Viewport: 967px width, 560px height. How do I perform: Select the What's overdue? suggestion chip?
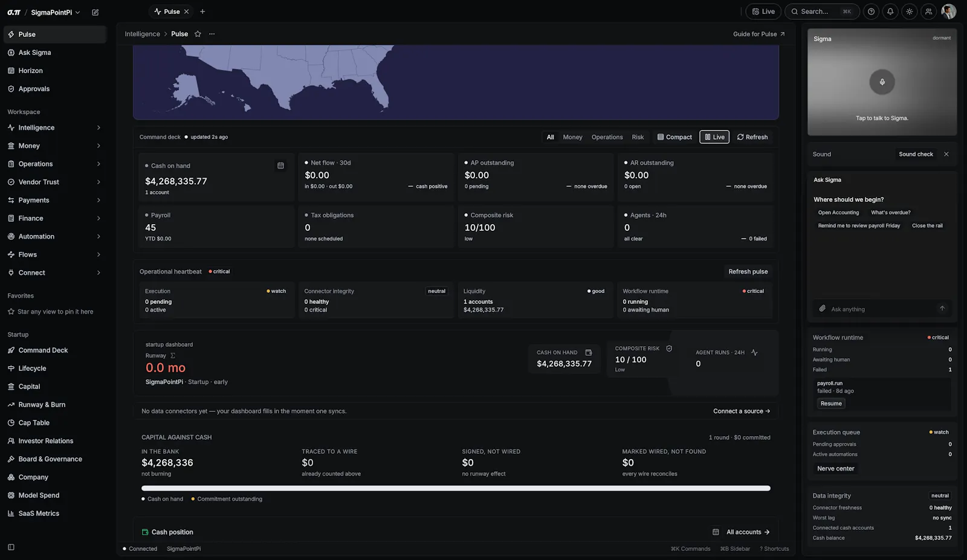pos(890,213)
